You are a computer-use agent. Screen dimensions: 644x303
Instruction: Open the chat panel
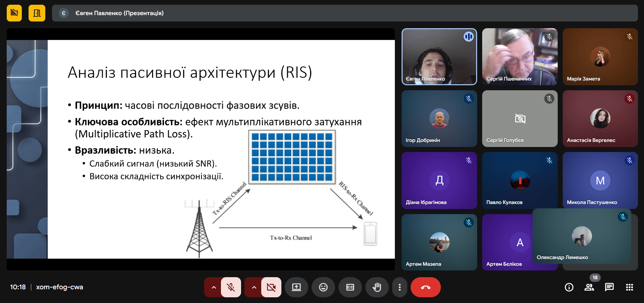click(609, 287)
